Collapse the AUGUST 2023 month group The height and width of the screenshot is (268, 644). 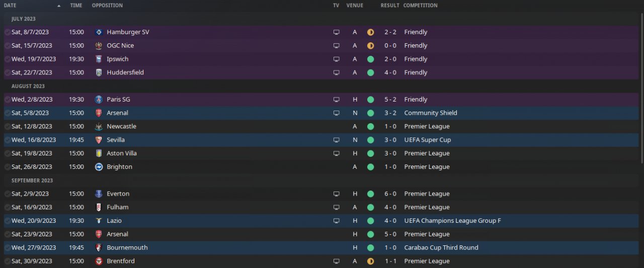tap(28, 86)
